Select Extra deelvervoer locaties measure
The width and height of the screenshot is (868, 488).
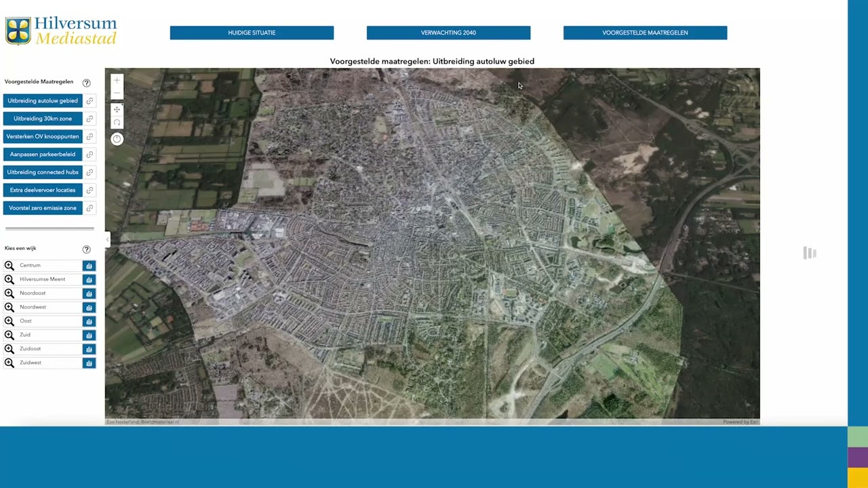pos(43,190)
